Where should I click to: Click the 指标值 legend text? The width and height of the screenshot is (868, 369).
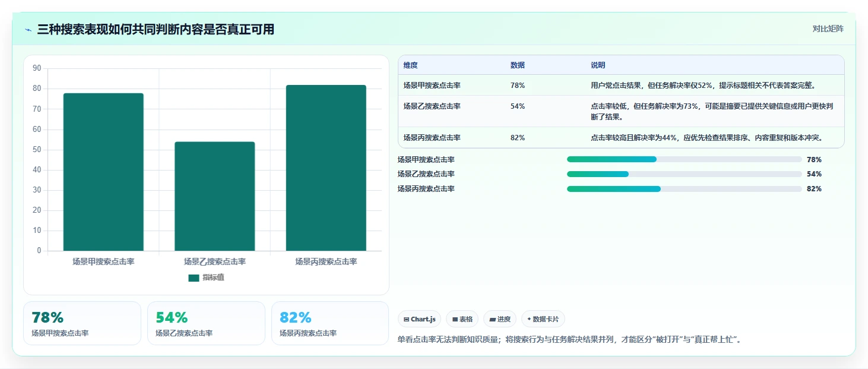[213, 277]
